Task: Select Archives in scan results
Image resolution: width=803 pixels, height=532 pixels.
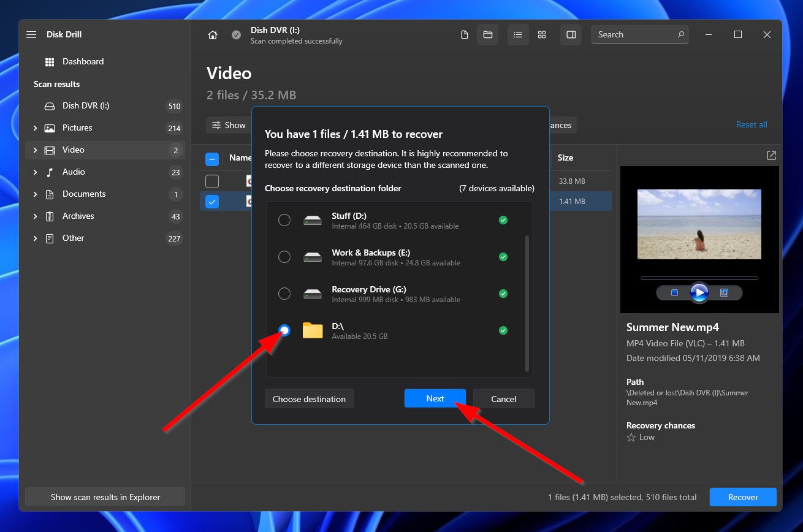Action: (x=105, y=216)
